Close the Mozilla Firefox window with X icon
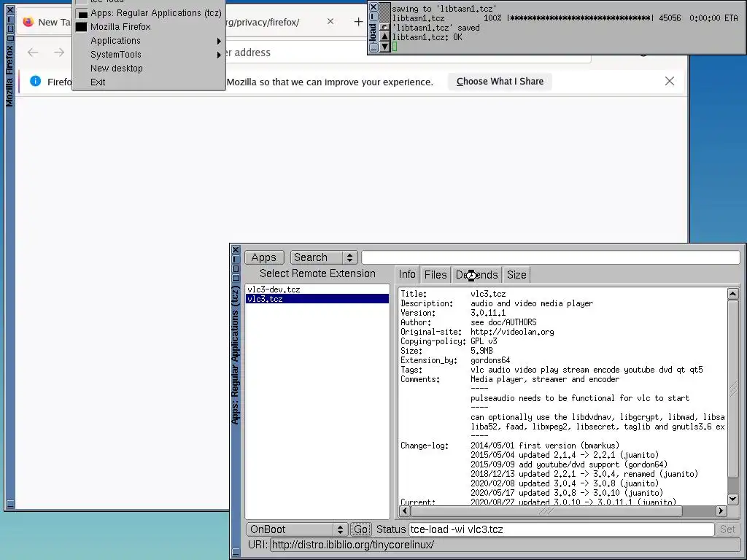The width and height of the screenshot is (747, 560). (x=10, y=9)
